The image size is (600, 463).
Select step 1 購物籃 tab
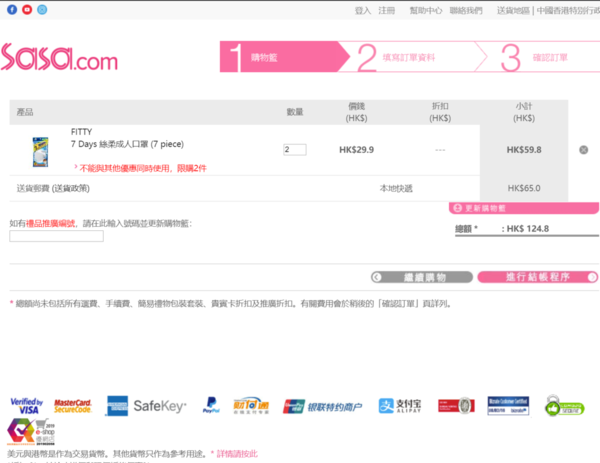[284, 57]
